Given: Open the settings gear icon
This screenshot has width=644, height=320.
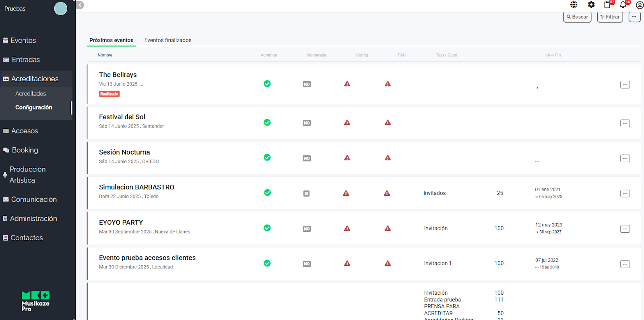Looking at the screenshot, I should point(591,5).
